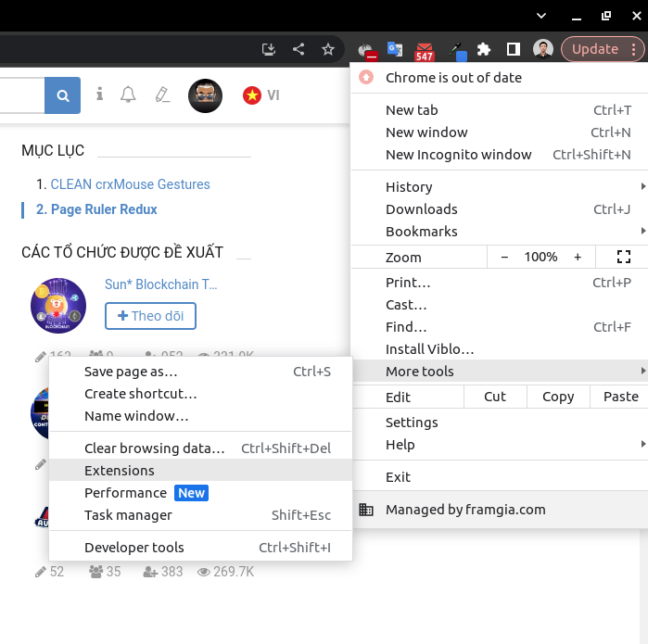Open Task manager from More tools

[200, 515]
